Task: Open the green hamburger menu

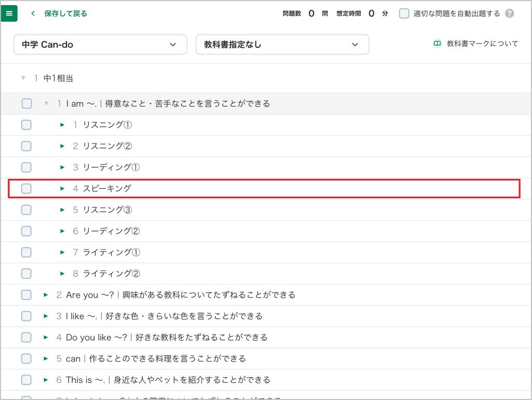Action: 9,14
